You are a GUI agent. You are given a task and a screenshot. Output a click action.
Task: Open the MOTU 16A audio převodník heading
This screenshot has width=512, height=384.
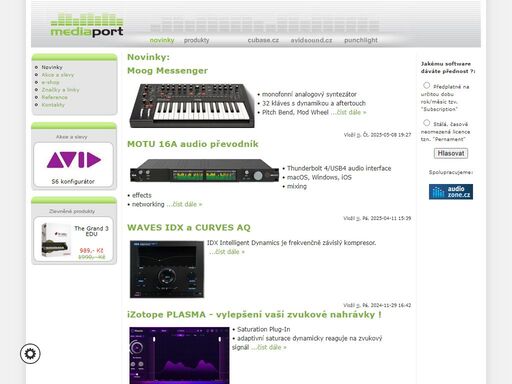(193, 144)
